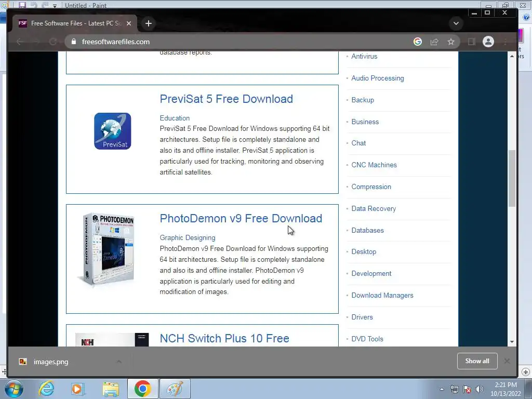
Task: Open Development category in sidebar
Action: point(371,273)
